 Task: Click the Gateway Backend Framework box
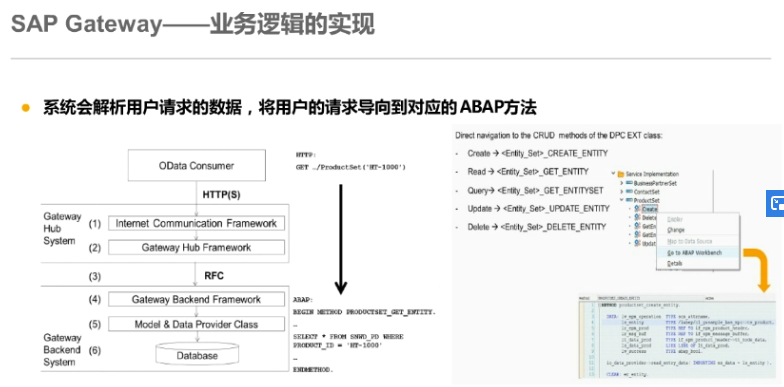coord(196,300)
